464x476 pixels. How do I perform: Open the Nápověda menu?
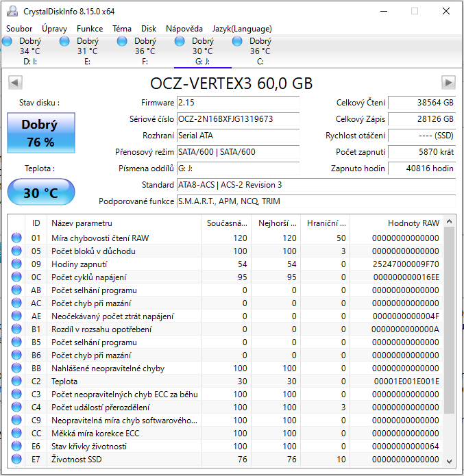point(184,29)
